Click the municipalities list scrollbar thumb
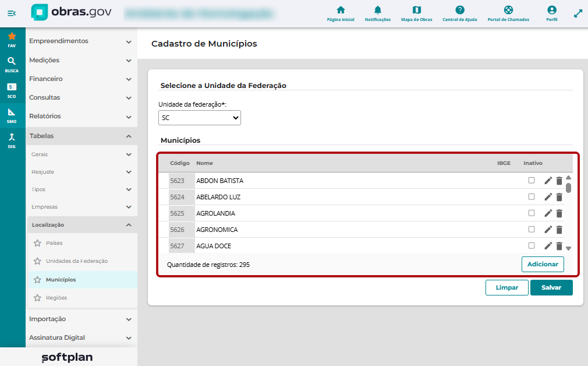The height and width of the screenshot is (366, 588). (x=569, y=188)
